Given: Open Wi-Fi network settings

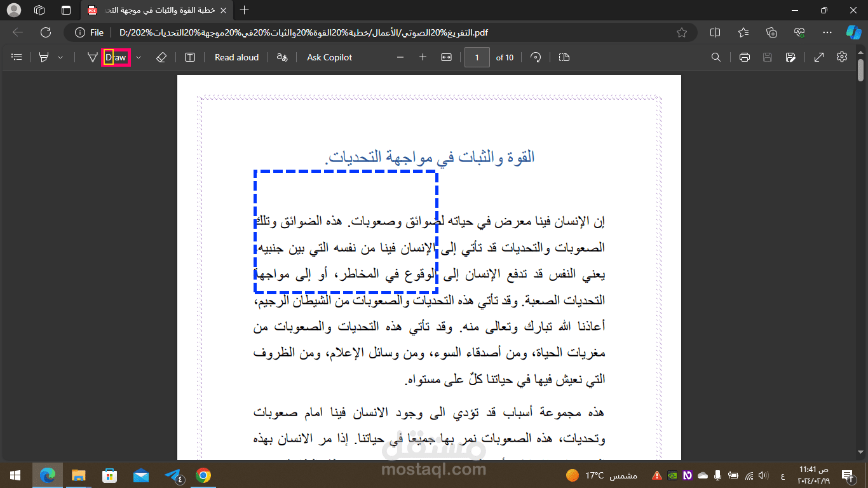Looking at the screenshot, I should [749, 475].
